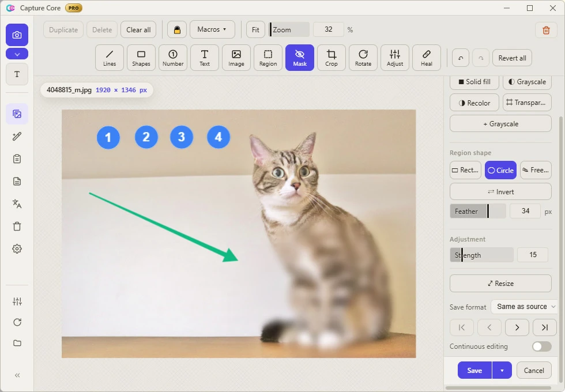565x392 pixels.
Task: Open the Macros dropdown
Action: (212, 29)
